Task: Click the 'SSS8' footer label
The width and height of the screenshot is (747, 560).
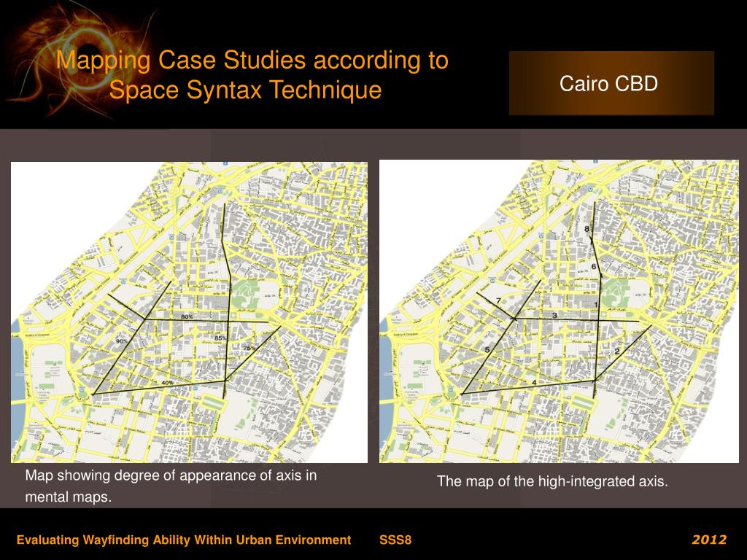Action: (395, 540)
